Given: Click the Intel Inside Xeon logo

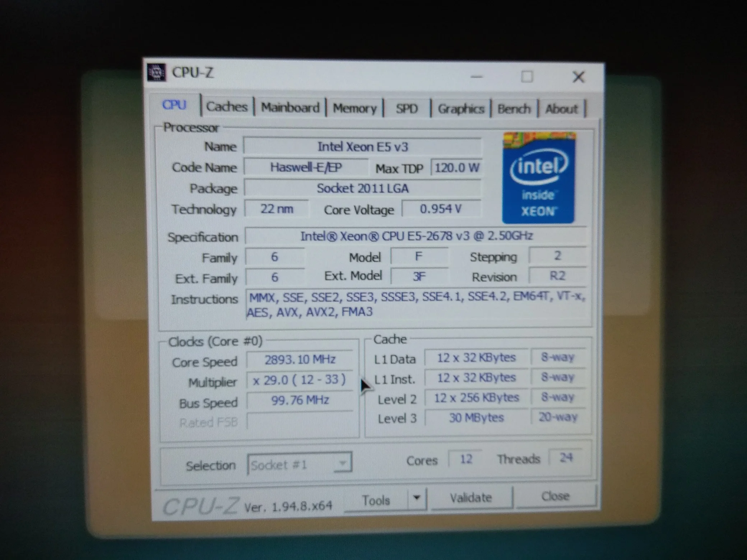Looking at the screenshot, I should coord(538,178).
